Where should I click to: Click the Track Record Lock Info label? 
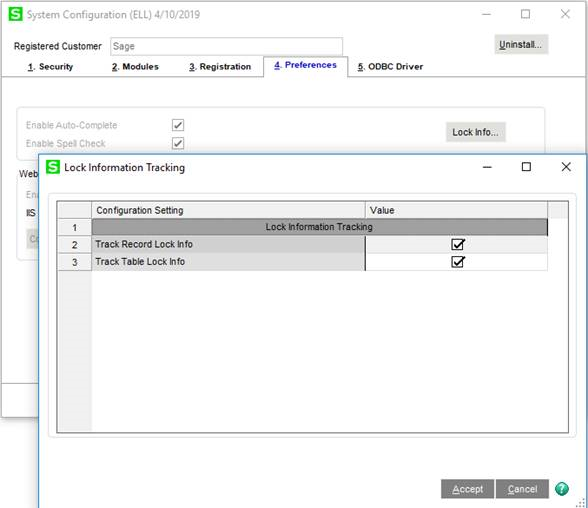point(144,244)
